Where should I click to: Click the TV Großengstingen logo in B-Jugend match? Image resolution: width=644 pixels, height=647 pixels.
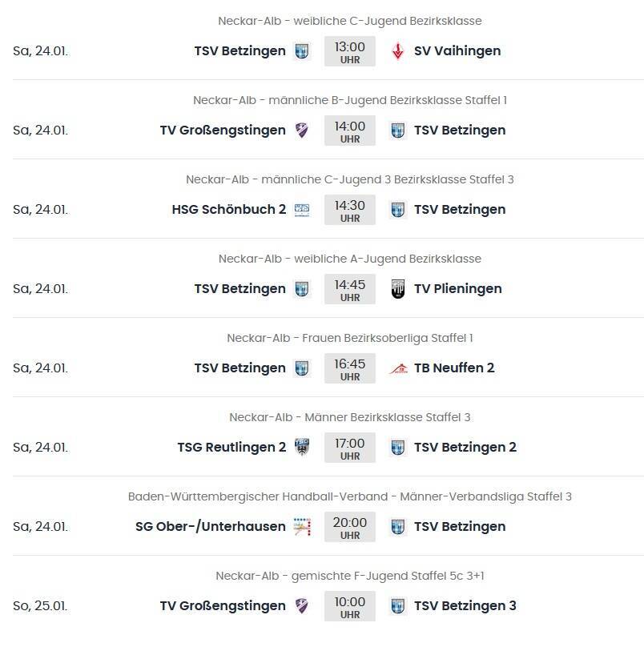coord(302,131)
